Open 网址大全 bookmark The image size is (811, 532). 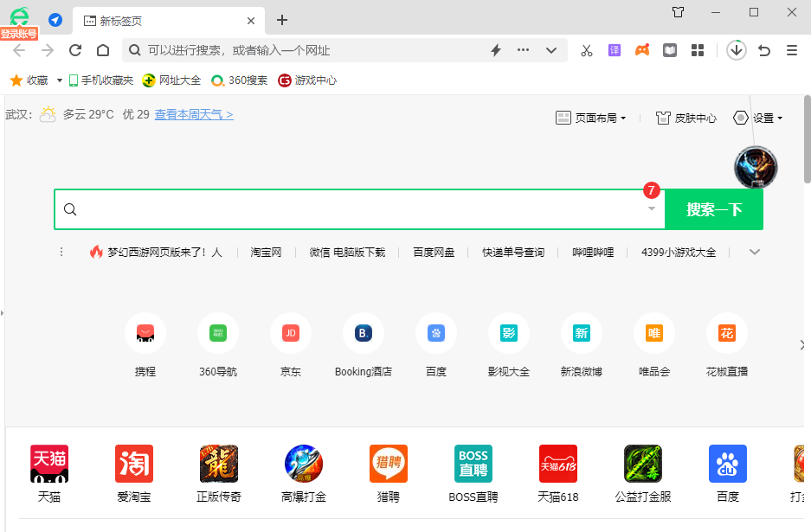point(171,80)
